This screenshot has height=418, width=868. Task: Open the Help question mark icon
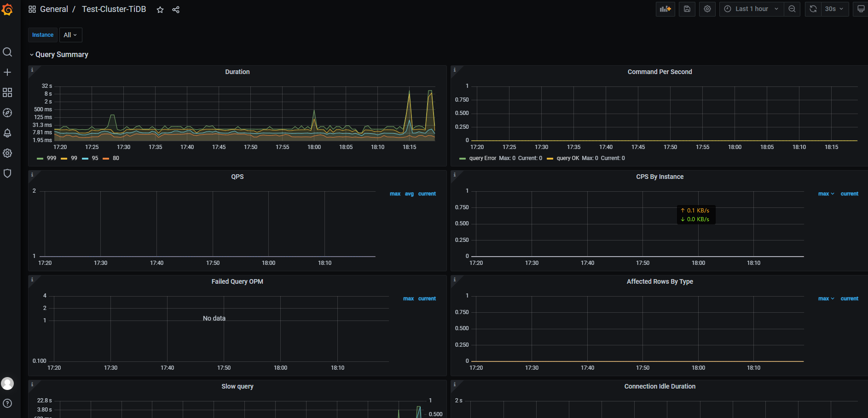pos(7,403)
